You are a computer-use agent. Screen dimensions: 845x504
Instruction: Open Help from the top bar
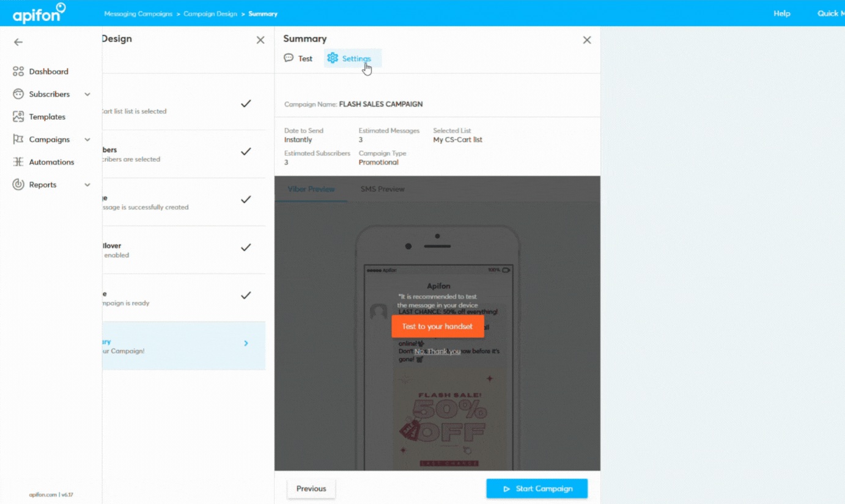coord(781,13)
